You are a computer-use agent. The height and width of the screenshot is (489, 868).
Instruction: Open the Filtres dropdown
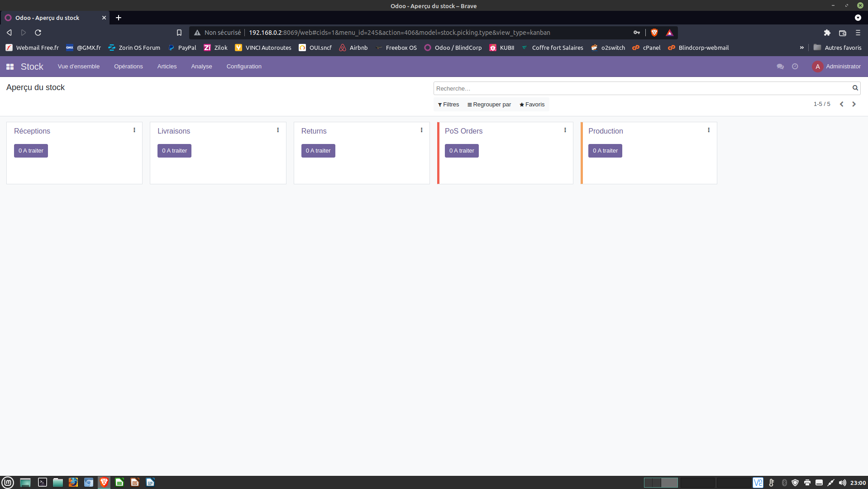(x=448, y=105)
